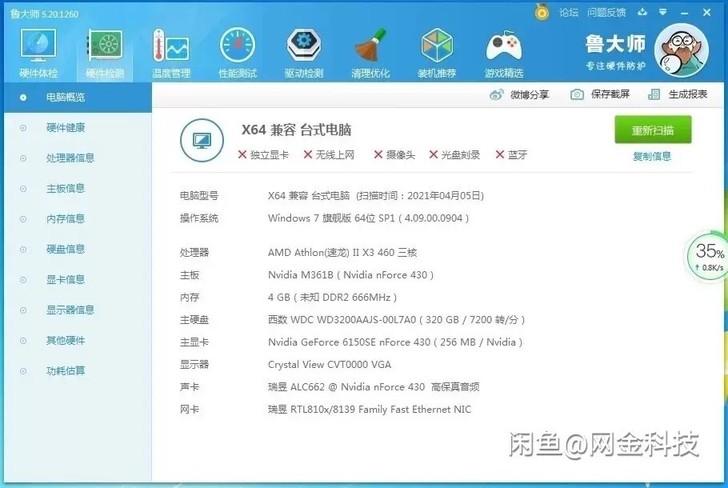Click the AMD Athlon II X3 460 processor value
This screenshot has width=728, height=488.
click(x=342, y=253)
